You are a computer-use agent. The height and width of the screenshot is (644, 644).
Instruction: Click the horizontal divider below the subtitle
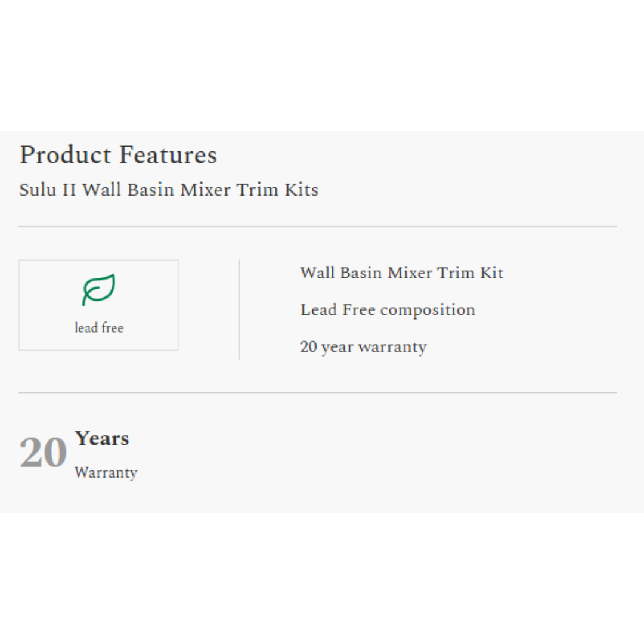tap(317, 227)
